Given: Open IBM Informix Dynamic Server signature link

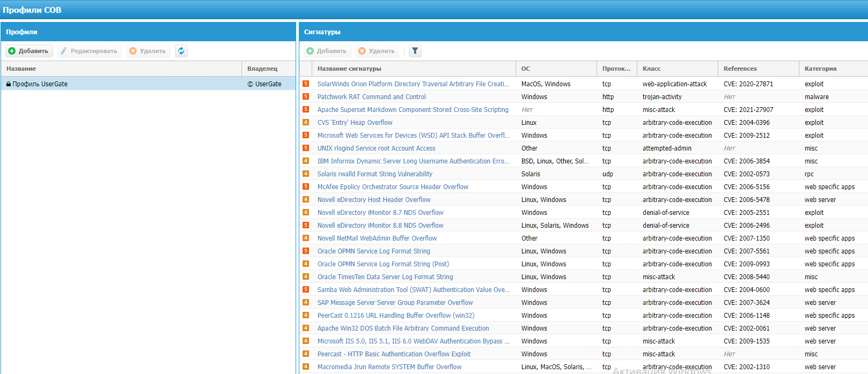Looking at the screenshot, I should [413, 161].
